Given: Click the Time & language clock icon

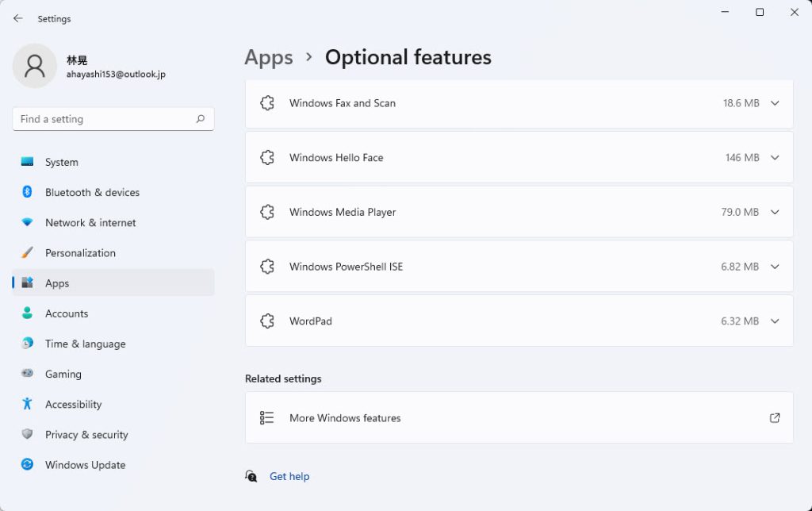Looking at the screenshot, I should coord(28,343).
